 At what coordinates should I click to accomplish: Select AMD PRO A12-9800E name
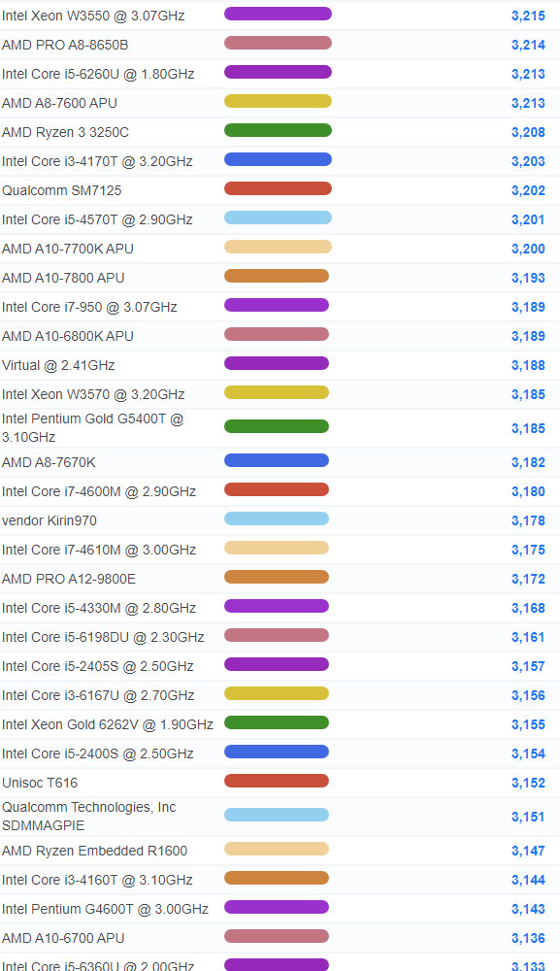tap(69, 579)
